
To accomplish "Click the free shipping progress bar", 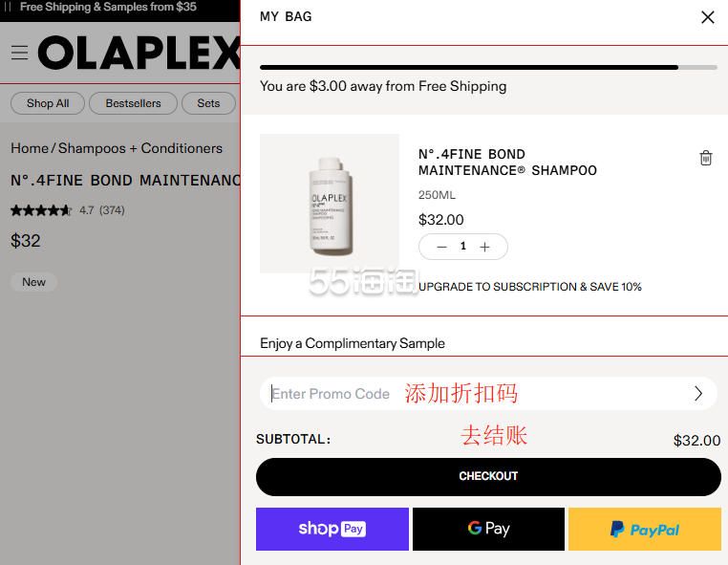I will [488, 67].
